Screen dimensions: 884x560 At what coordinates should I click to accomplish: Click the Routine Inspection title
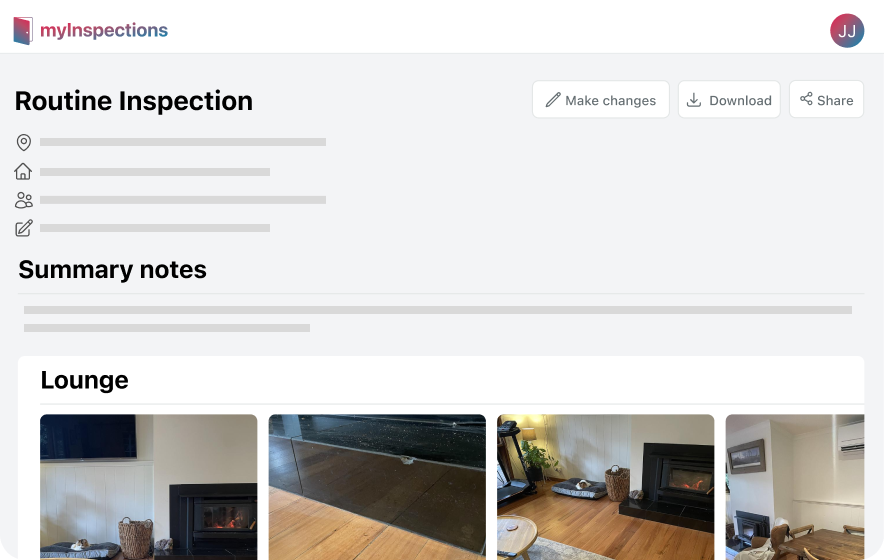tap(134, 101)
